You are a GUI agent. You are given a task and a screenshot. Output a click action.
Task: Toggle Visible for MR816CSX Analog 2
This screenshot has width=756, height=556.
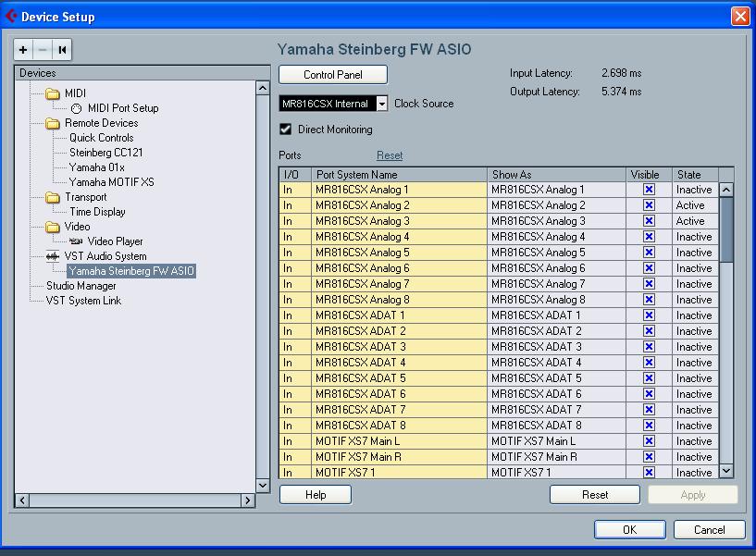649,205
